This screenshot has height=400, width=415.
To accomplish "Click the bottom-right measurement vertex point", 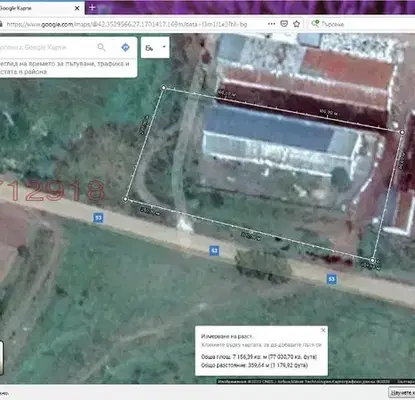I will pos(373,260).
